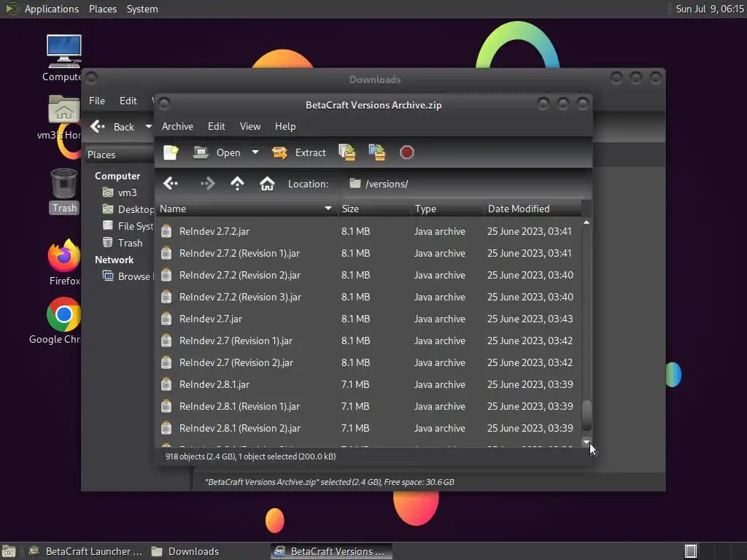747x560 pixels.
Task: Go back to previous archive location
Action: [x=171, y=183]
